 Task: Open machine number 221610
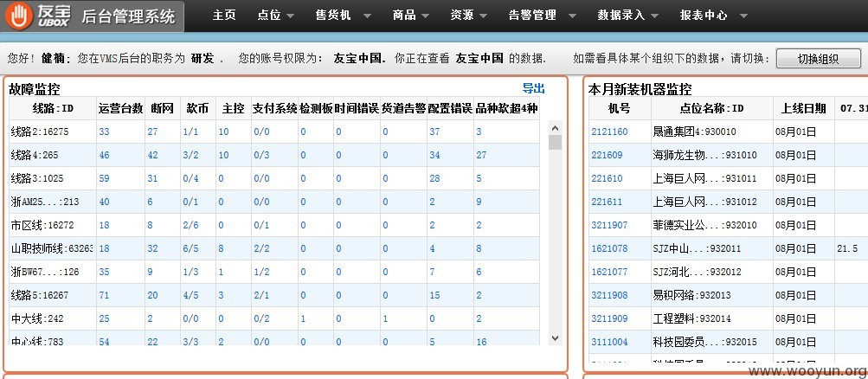coord(607,179)
